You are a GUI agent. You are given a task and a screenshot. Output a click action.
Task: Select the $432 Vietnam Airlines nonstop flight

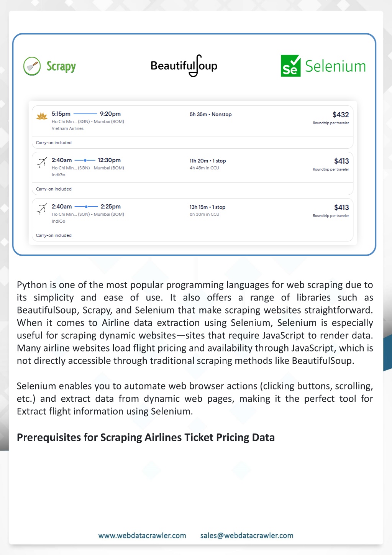click(x=192, y=127)
